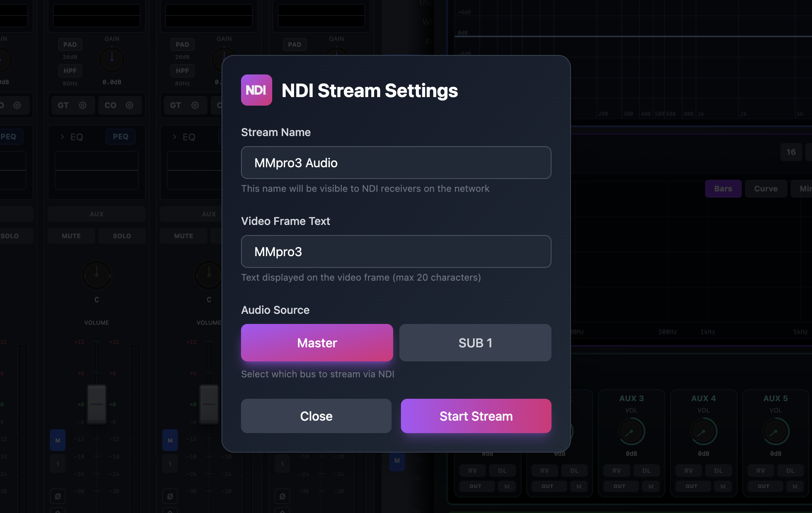Switch to the Curve view tab
Viewport: 812px width, 513px height.
[766, 189]
